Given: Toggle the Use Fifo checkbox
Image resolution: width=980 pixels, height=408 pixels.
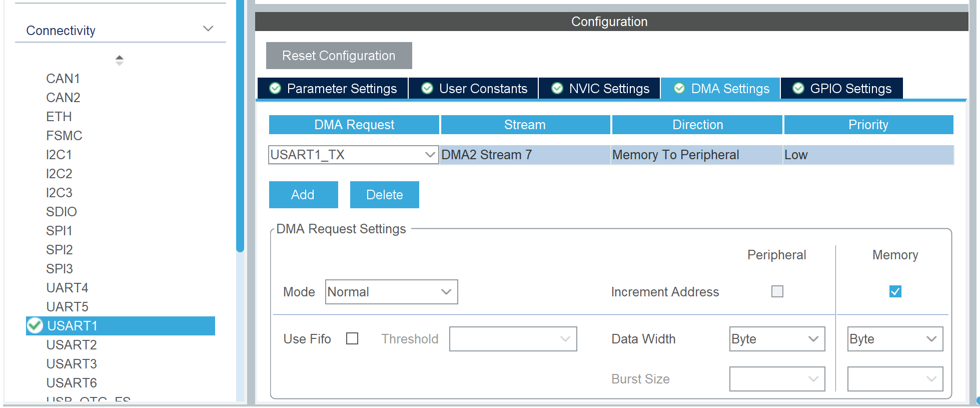Looking at the screenshot, I should 352,339.
